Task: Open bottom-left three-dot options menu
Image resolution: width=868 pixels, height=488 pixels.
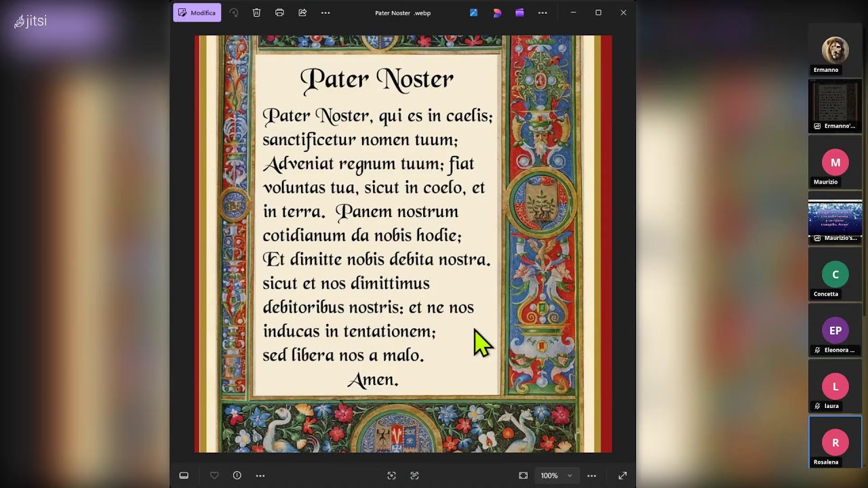Action: click(260, 476)
